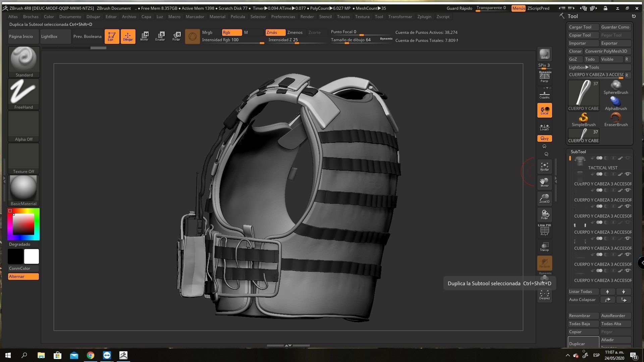This screenshot has width=644, height=362.
Task: Select the Escalar scale tool
Action: point(160,36)
